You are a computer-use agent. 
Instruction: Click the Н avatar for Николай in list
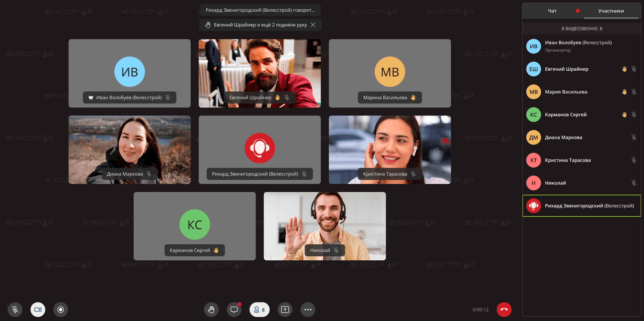pyautogui.click(x=534, y=183)
